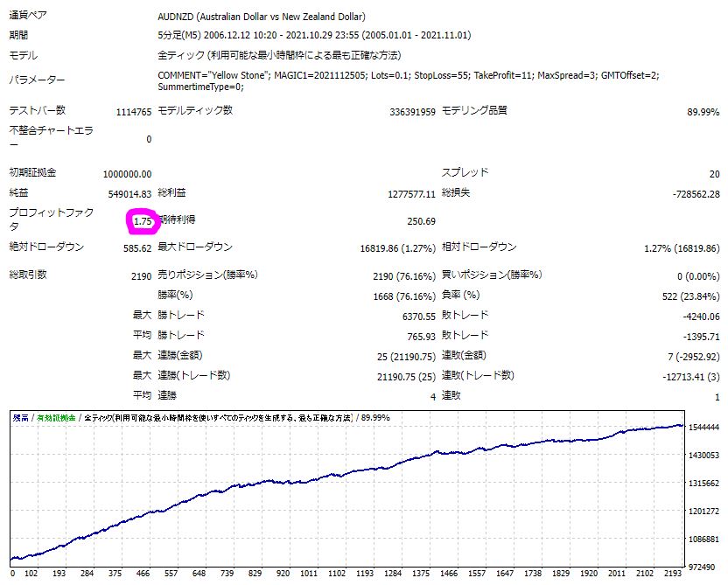This screenshot has width=728, height=585.
Task: Click largest losing trade -4240.06
Action: [x=701, y=317]
